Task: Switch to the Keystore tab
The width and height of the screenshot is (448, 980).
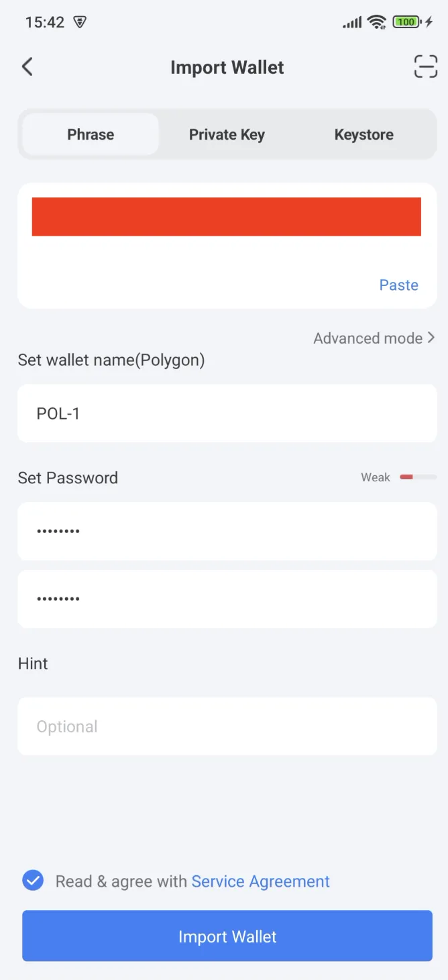Action: tap(363, 134)
